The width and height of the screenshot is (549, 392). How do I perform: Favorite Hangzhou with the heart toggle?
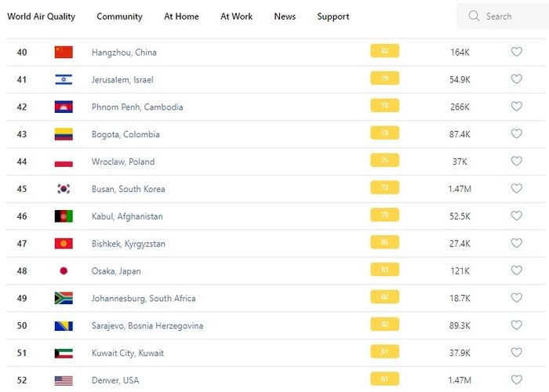point(516,52)
